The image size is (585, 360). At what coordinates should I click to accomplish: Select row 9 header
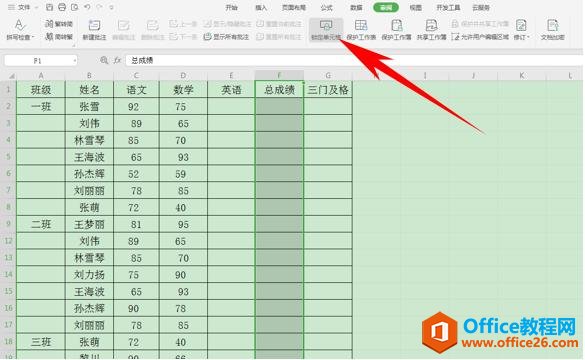click(8, 224)
